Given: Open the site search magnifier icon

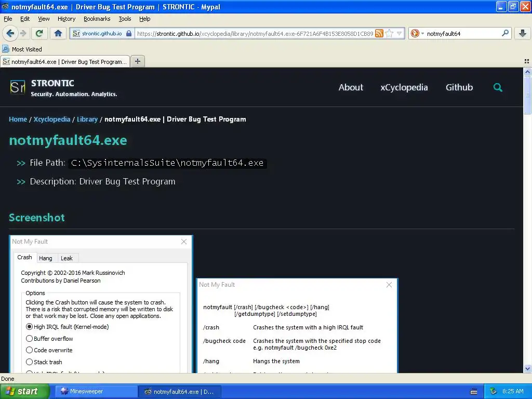Looking at the screenshot, I should click(x=498, y=87).
